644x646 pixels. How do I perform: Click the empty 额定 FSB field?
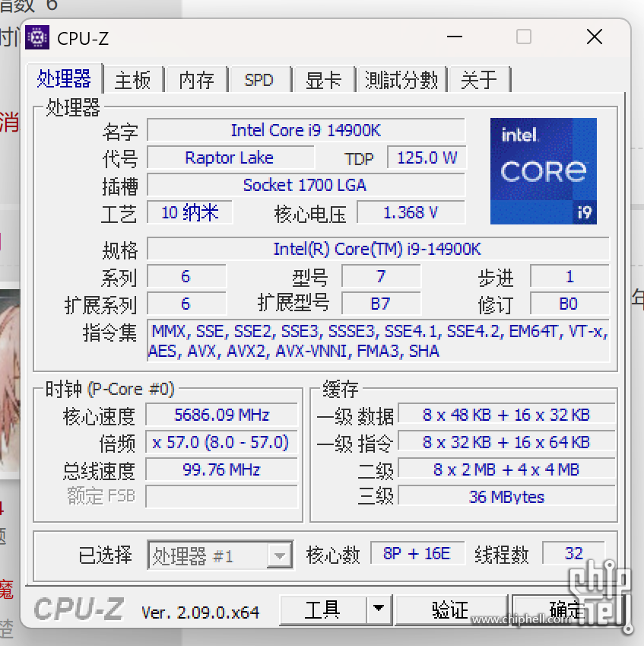[221, 497]
